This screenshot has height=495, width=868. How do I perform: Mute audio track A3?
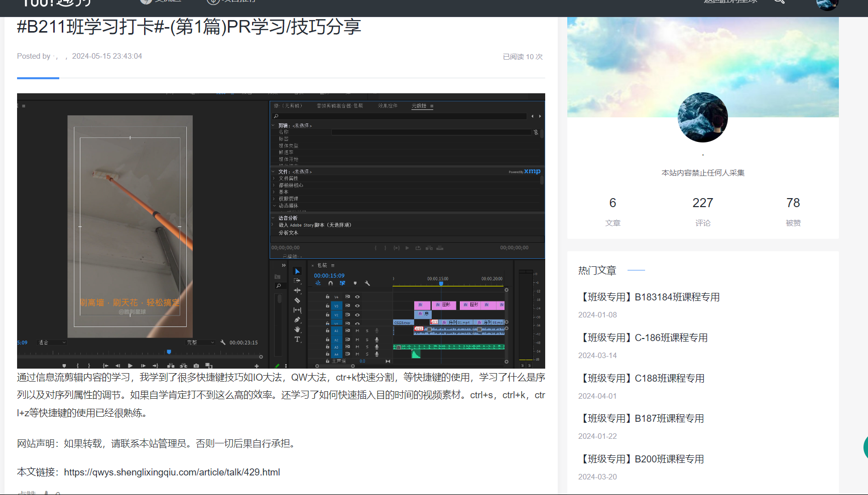(357, 347)
